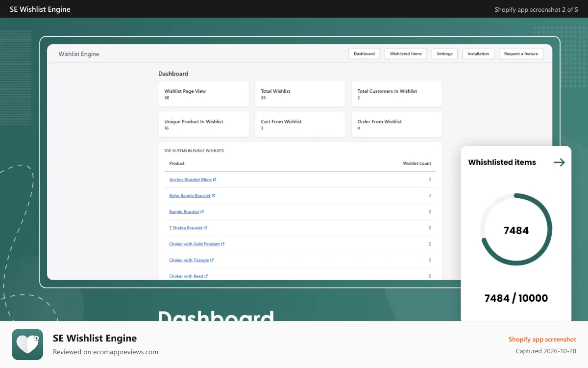Image resolution: width=588 pixels, height=368 pixels.
Task: Open the Installation tab
Action: (478, 53)
